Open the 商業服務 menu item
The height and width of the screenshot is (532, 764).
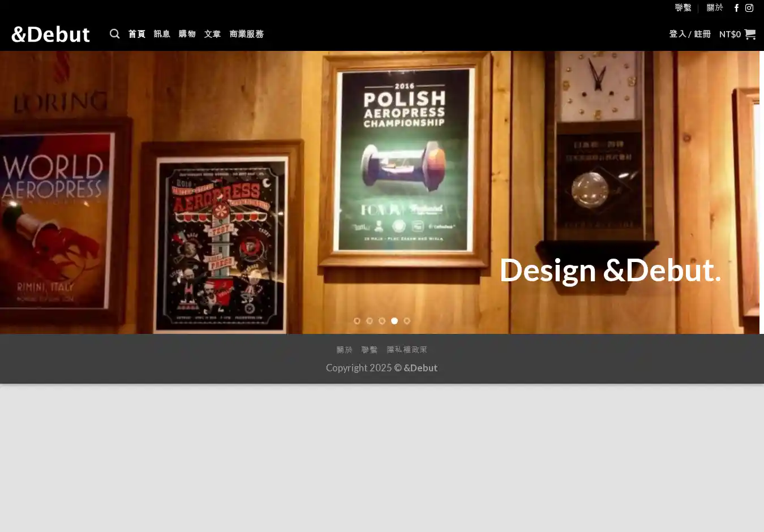coord(247,34)
